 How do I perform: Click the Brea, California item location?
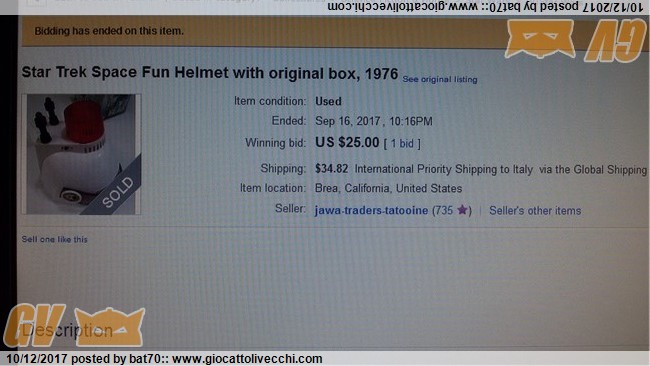point(388,188)
